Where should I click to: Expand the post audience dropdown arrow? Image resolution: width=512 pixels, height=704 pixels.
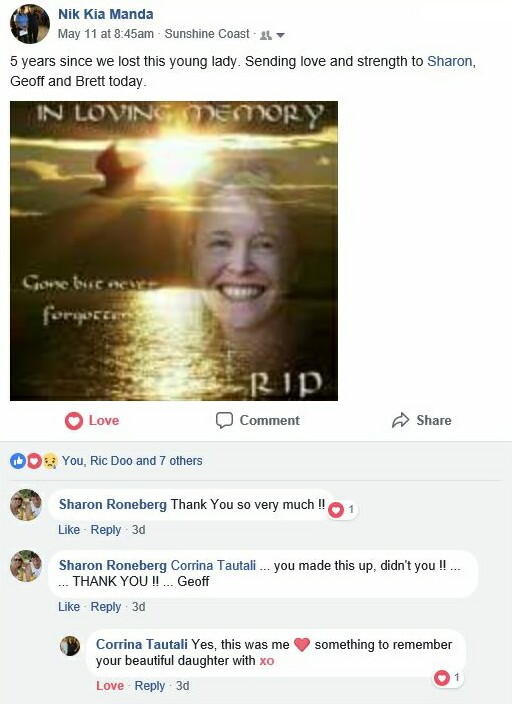[x=280, y=35]
